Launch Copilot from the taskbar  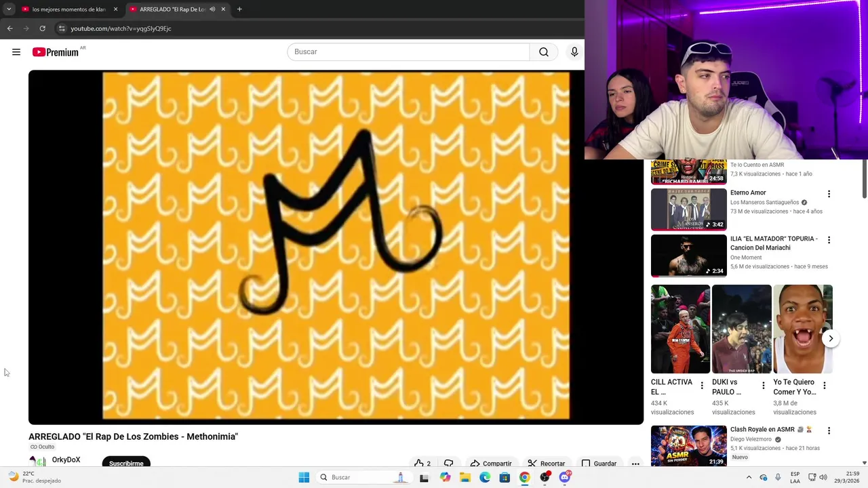(x=445, y=477)
